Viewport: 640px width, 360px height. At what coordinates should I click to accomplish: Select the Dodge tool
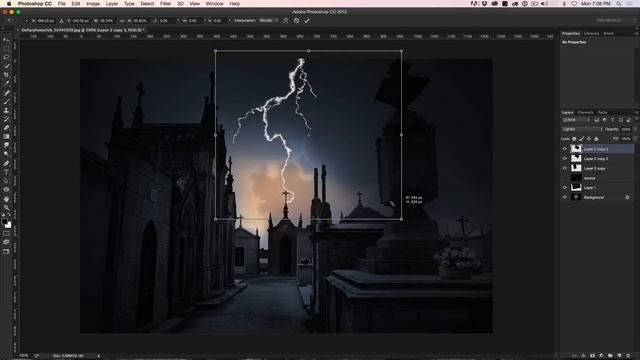pos(6,154)
